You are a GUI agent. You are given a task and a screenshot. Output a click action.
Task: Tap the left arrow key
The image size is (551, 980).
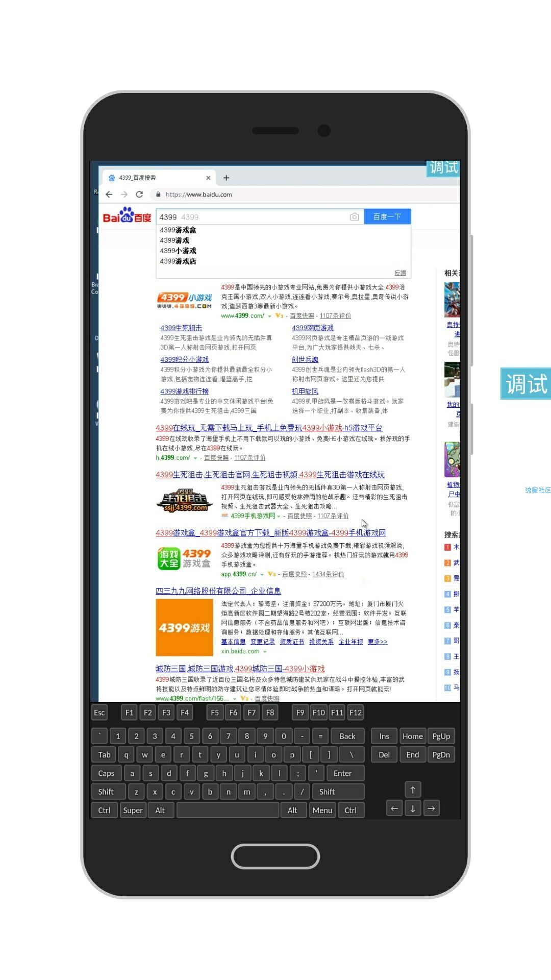tap(394, 808)
